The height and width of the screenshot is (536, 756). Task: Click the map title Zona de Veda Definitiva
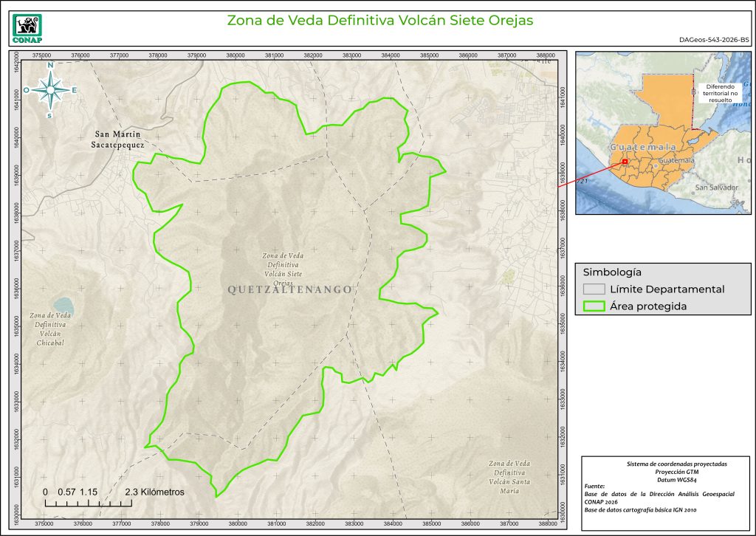[x=379, y=20]
